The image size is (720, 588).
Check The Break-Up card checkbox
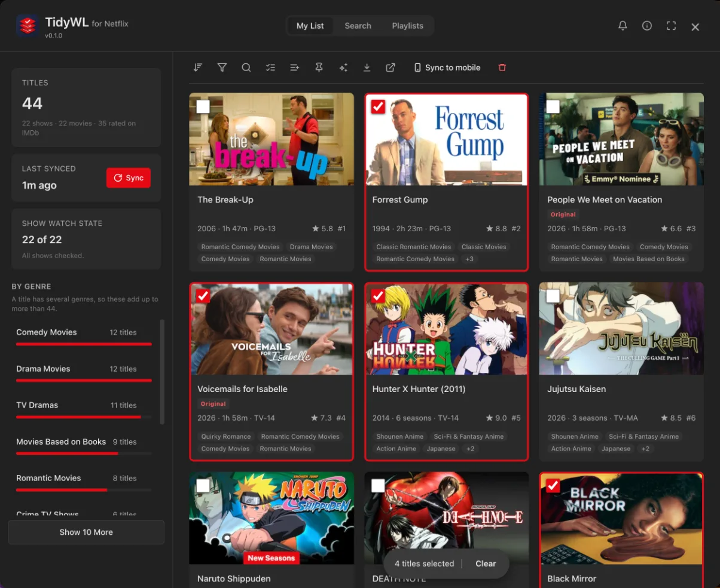203,106
